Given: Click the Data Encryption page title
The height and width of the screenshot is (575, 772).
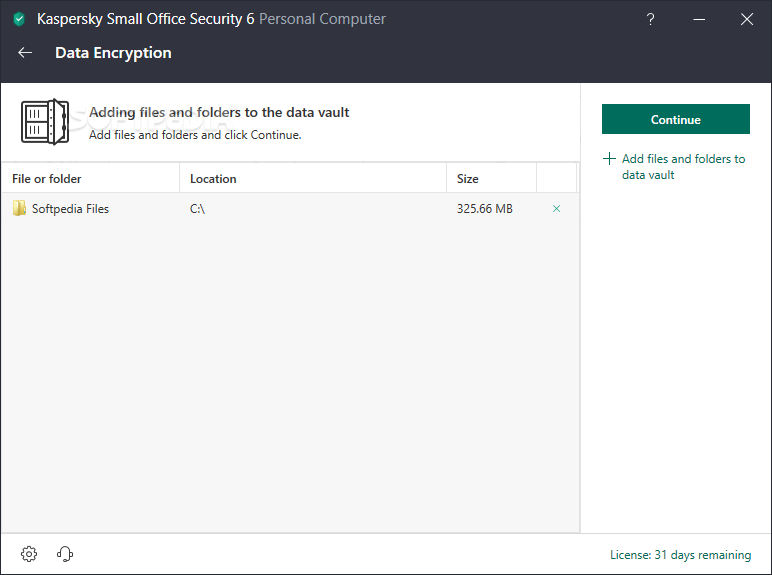Looking at the screenshot, I should coord(113,53).
